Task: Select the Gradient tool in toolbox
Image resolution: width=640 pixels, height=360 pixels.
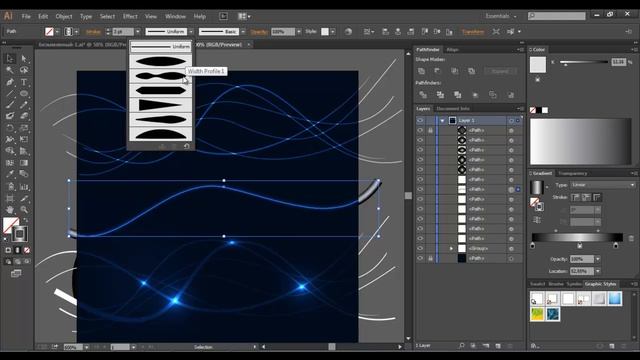Action: pos(24,163)
